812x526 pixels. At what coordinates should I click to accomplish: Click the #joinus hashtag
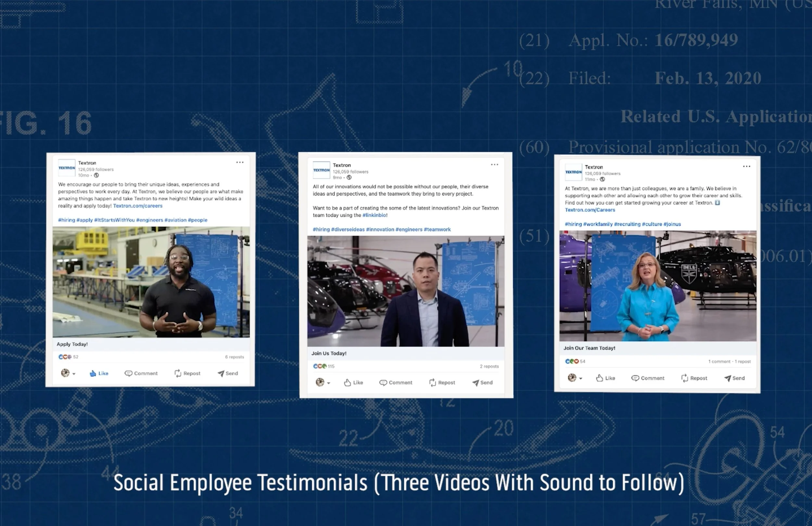coord(672,224)
